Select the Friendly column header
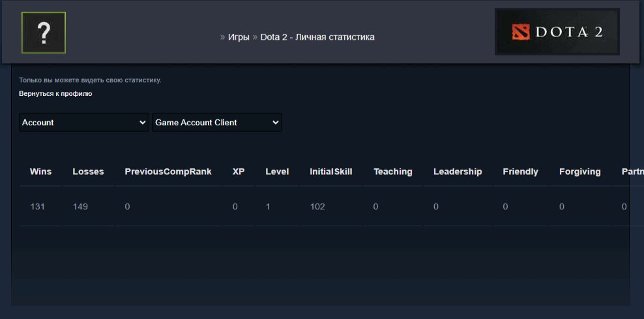This screenshot has height=319, width=644. (x=520, y=172)
